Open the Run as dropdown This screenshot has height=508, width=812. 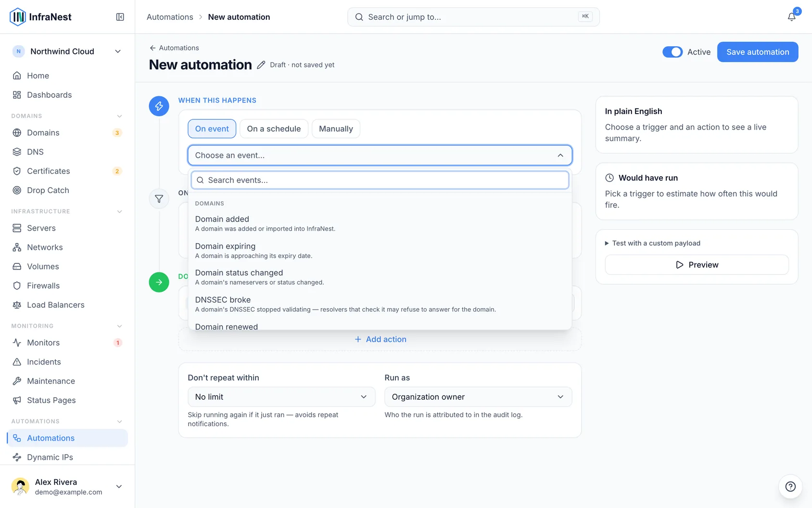[x=478, y=397]
